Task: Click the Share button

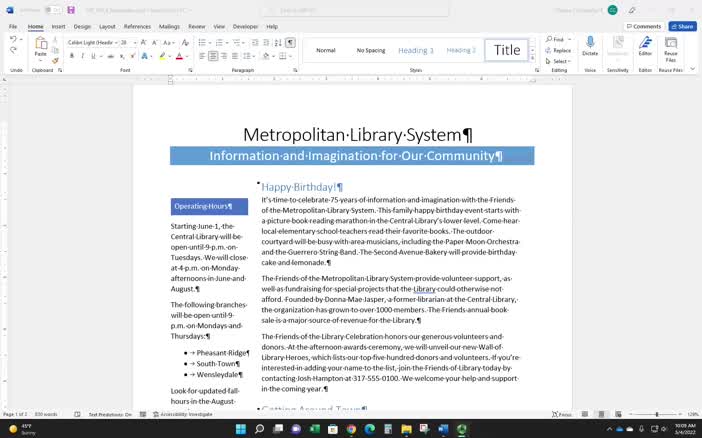Action: 683,26
